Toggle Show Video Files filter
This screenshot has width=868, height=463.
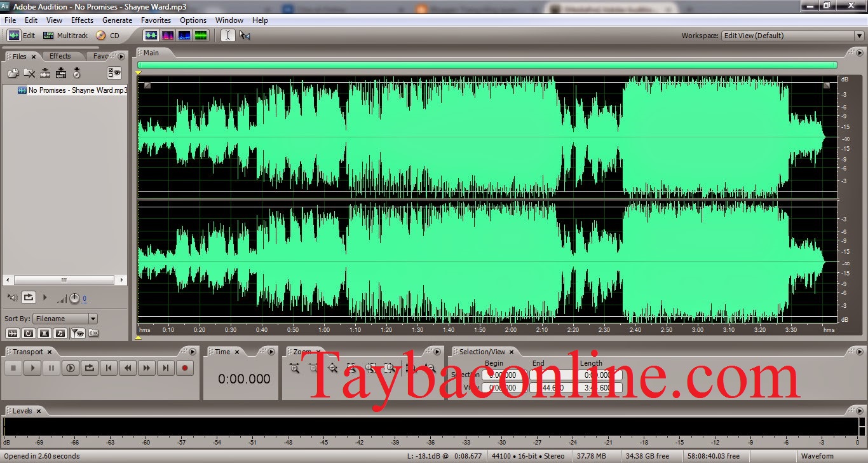tap(44, 333)
